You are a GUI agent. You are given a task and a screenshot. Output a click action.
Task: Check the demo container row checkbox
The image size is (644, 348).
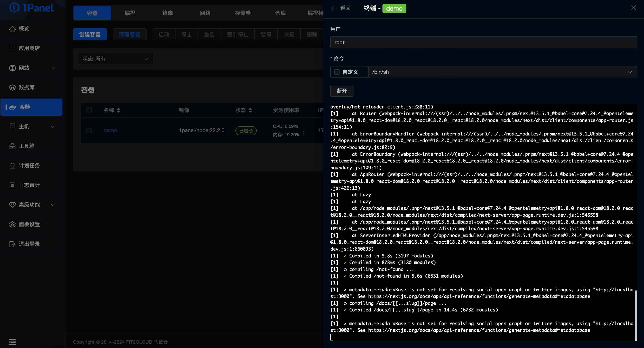coord(89,131)
